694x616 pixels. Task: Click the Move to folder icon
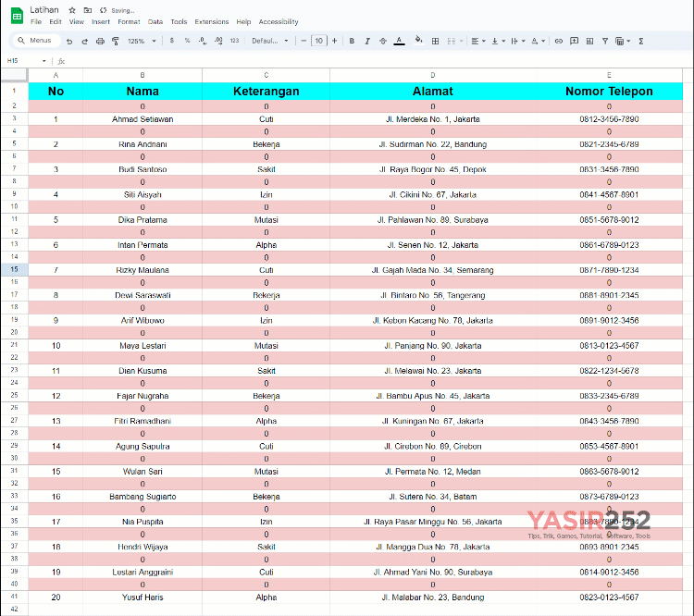coord(88,10)
